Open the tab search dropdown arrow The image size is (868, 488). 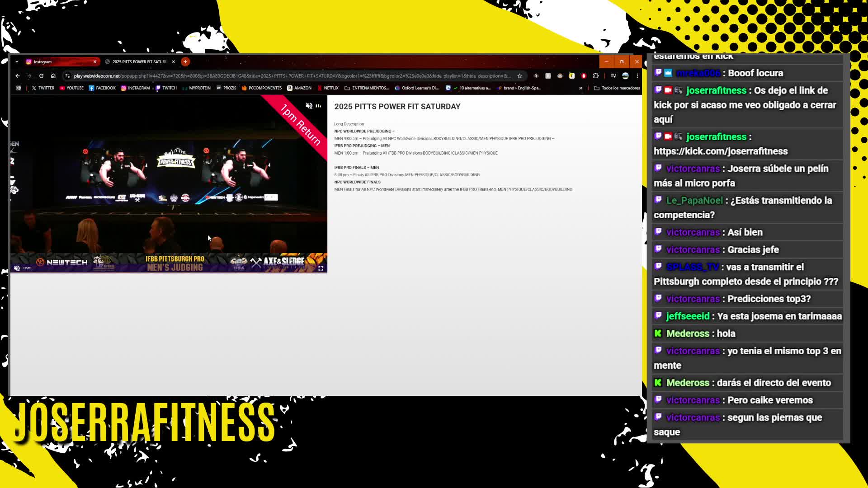click(17, 62)
